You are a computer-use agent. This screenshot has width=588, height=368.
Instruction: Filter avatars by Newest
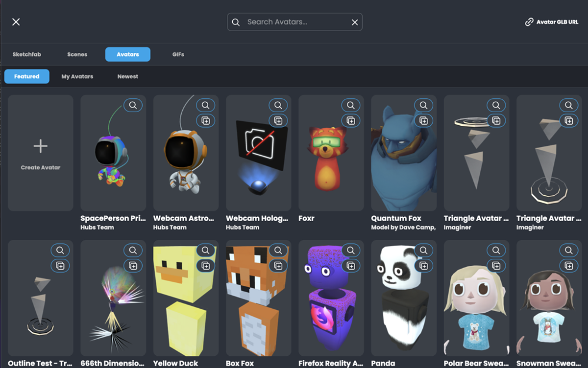128,76
